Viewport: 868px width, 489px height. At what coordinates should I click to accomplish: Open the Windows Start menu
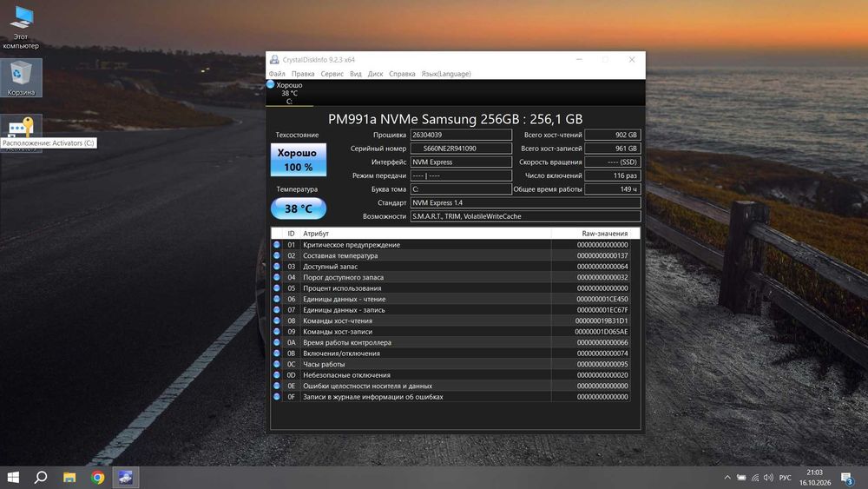click(x=13, y=478)
